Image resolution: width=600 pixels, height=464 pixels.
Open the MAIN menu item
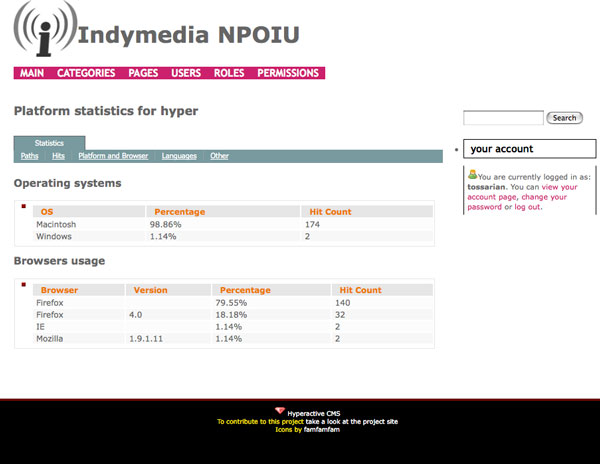tap(32, 73)
